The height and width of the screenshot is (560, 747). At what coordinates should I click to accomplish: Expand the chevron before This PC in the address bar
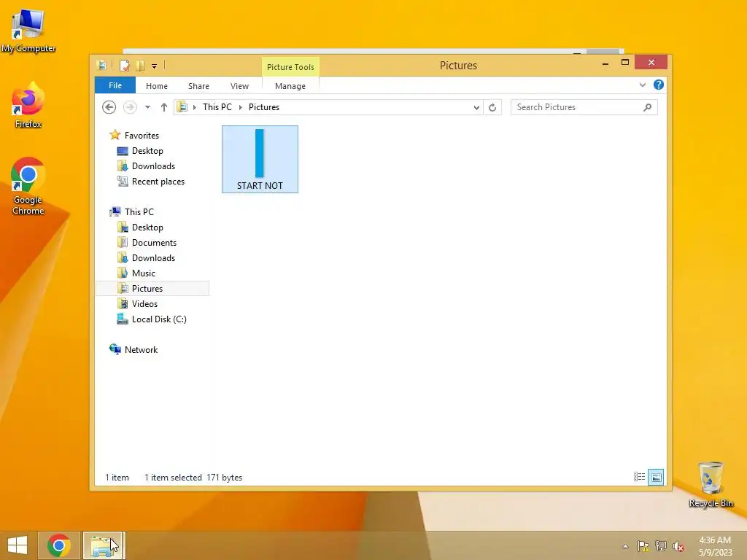coord(194,107)
